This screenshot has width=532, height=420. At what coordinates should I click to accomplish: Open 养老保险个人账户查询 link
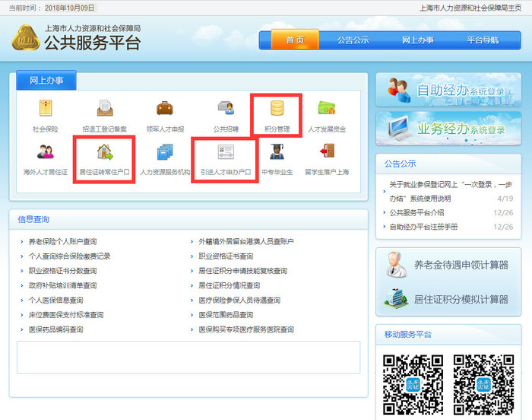[x=62, y=241]
